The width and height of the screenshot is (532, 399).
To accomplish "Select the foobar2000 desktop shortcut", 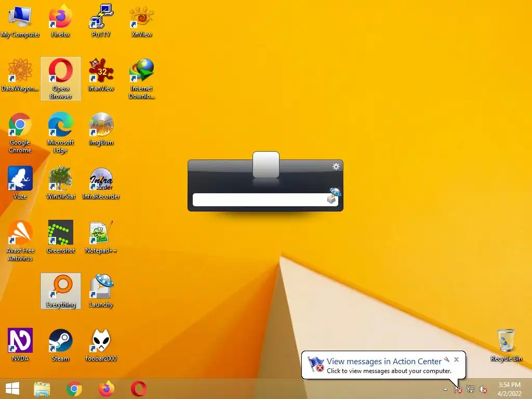I will tap(101, 345).
